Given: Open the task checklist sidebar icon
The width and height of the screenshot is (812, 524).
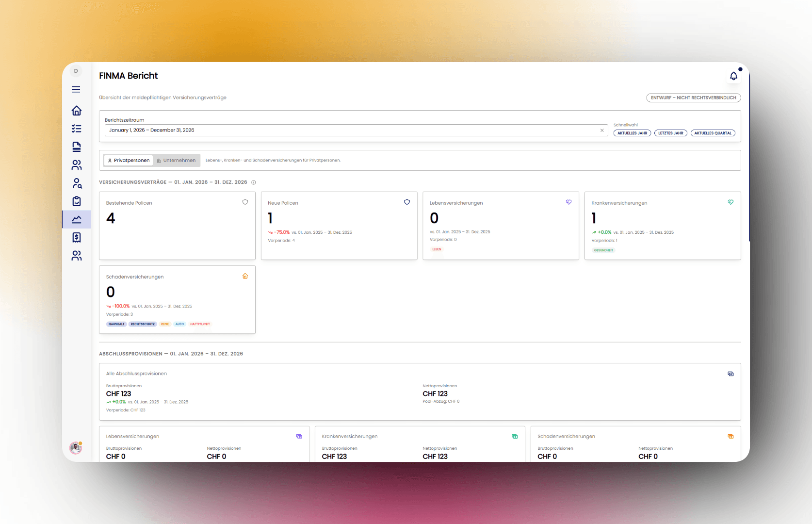Looking at the screenshot, I should tap(77, 129).
